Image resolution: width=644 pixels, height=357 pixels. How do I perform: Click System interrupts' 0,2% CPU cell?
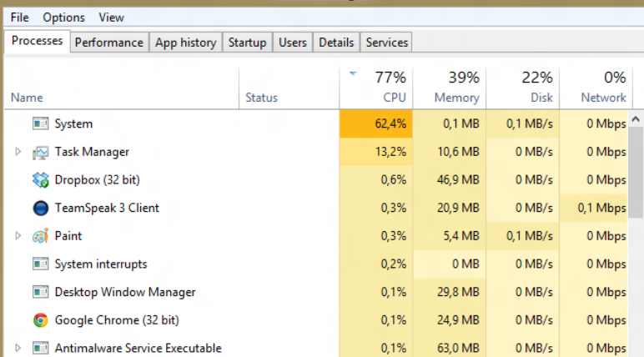[376, 264]
